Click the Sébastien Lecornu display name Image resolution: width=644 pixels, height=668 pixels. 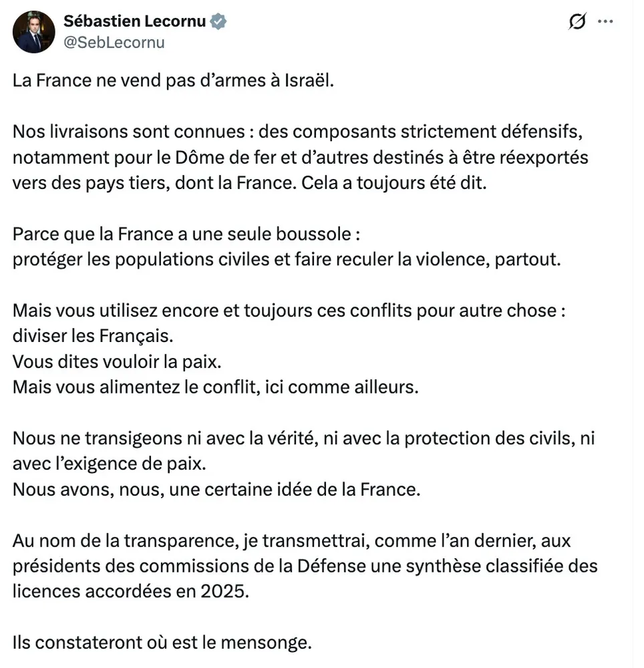(135, 21)
